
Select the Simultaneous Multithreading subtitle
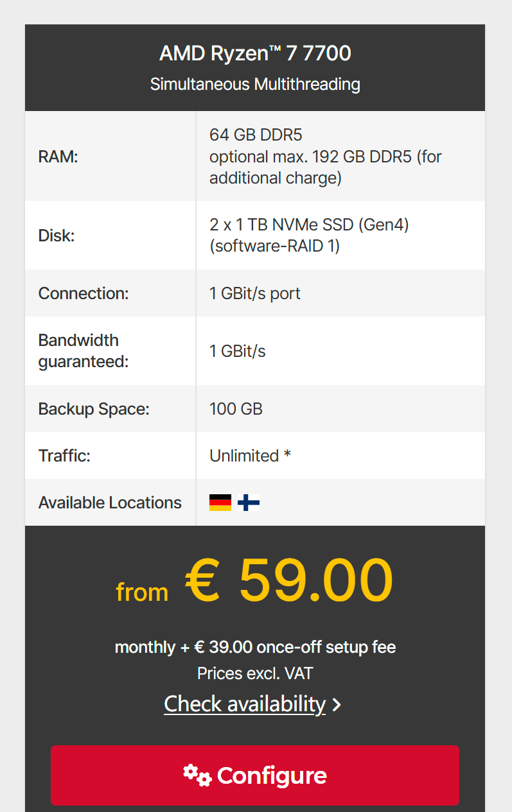(255, 84)
